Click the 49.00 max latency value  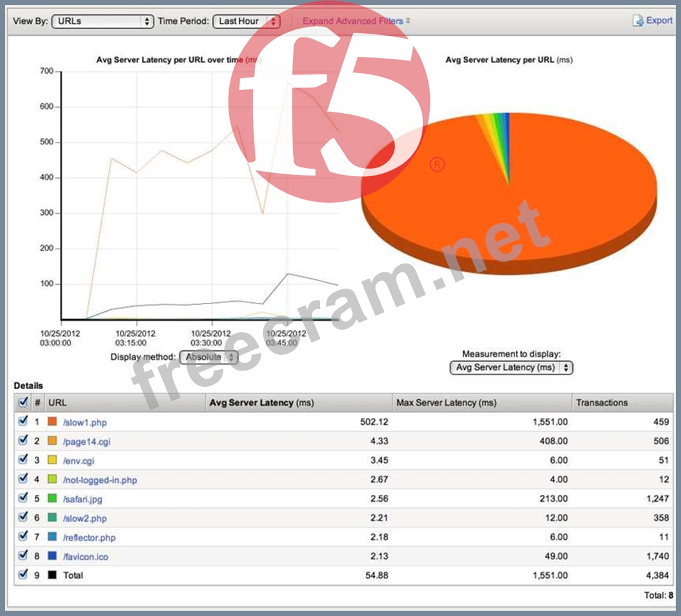pyautogui.click(x=556, y=556)
